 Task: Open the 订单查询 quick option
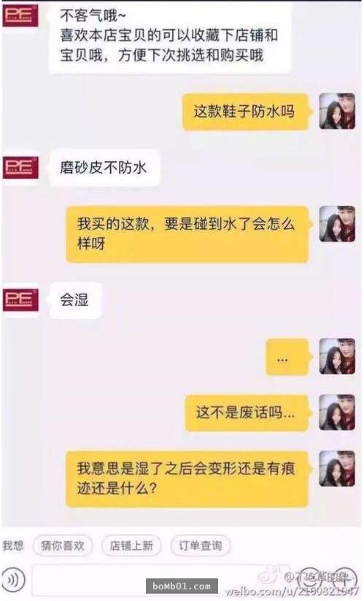(x=200, y=546)
